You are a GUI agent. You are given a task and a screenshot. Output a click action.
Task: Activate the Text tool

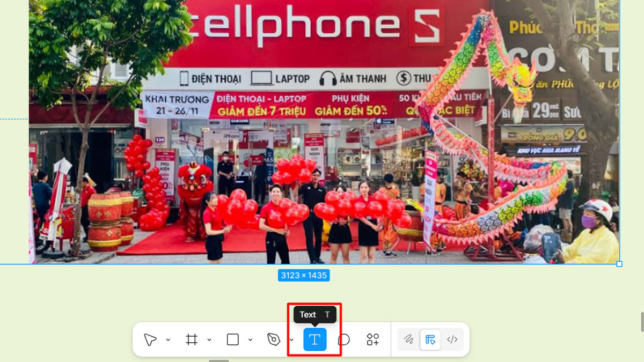[315, 339]
